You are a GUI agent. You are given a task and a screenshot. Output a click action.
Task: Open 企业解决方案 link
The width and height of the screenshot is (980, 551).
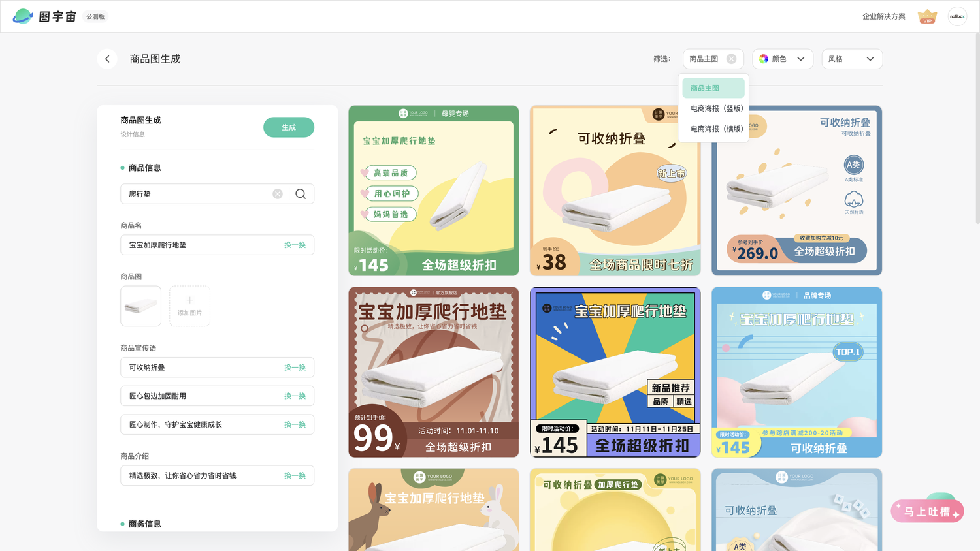[883, 16]
